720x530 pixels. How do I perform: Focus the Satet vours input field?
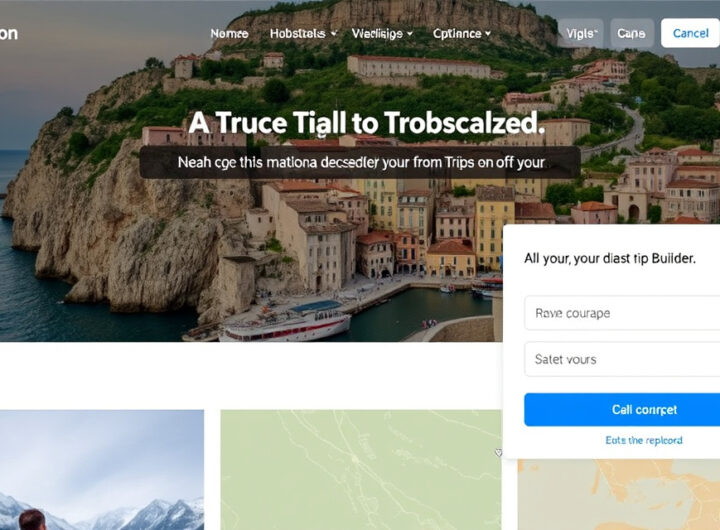pos(622,359)
